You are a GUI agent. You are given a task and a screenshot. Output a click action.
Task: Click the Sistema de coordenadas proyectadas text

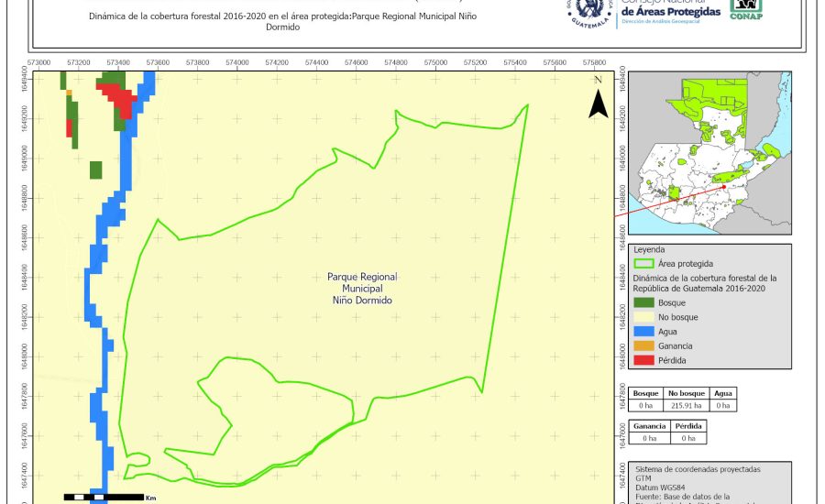click(x=698, y=469)
